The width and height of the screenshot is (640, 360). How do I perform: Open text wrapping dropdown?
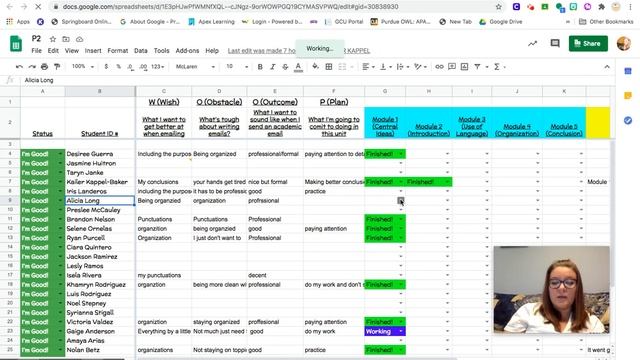coord(403,67)
